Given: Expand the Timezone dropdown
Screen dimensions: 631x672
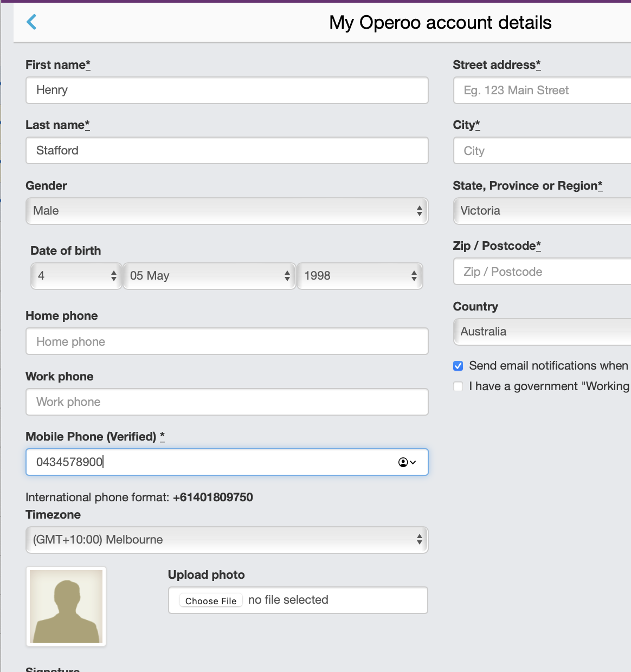Looking at the screenshot, I should tap(227, 540).
